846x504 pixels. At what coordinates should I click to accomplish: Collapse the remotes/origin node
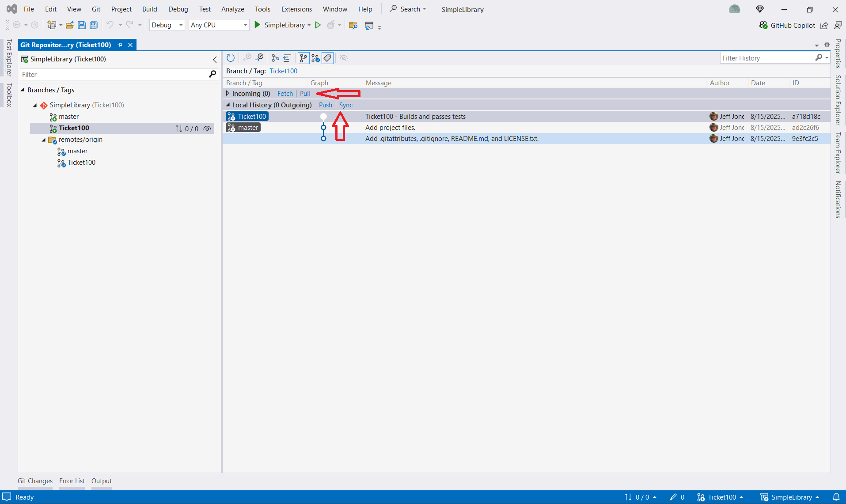[x=44, y=140]
